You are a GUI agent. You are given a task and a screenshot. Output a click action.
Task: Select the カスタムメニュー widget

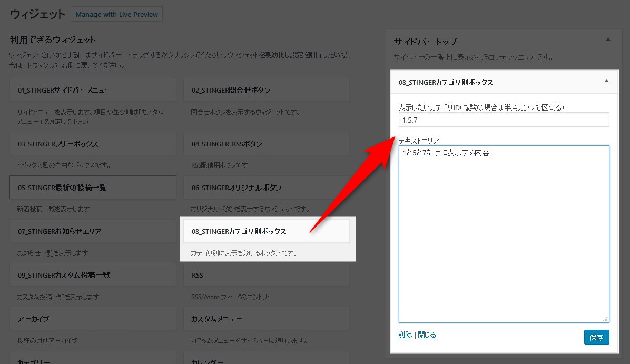[267, 319]
